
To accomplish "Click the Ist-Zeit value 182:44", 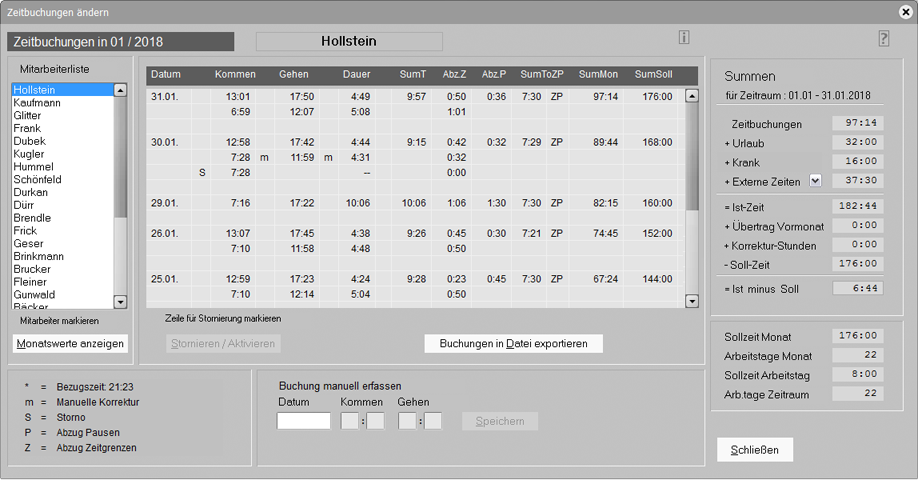I will point(858,206).
